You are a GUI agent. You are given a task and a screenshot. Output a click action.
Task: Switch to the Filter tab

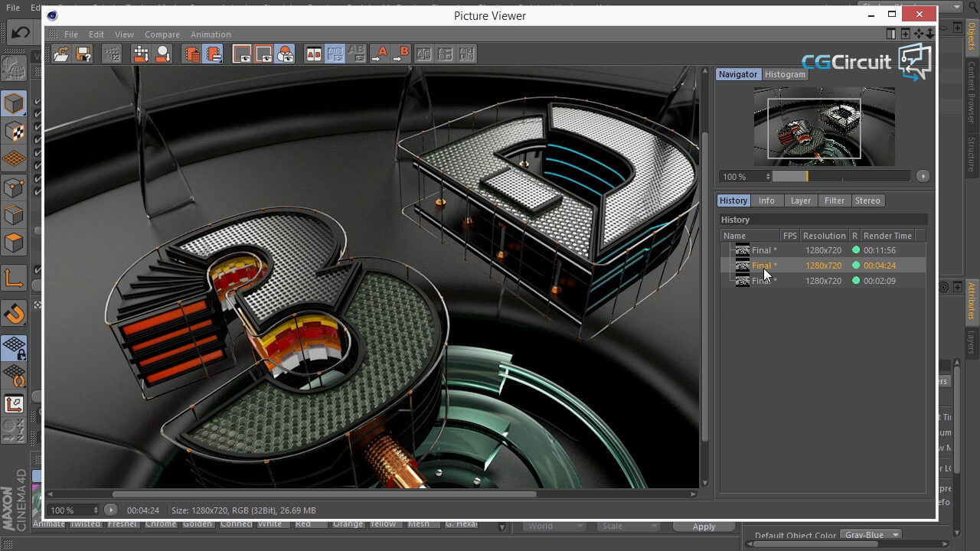coord(834,201)
